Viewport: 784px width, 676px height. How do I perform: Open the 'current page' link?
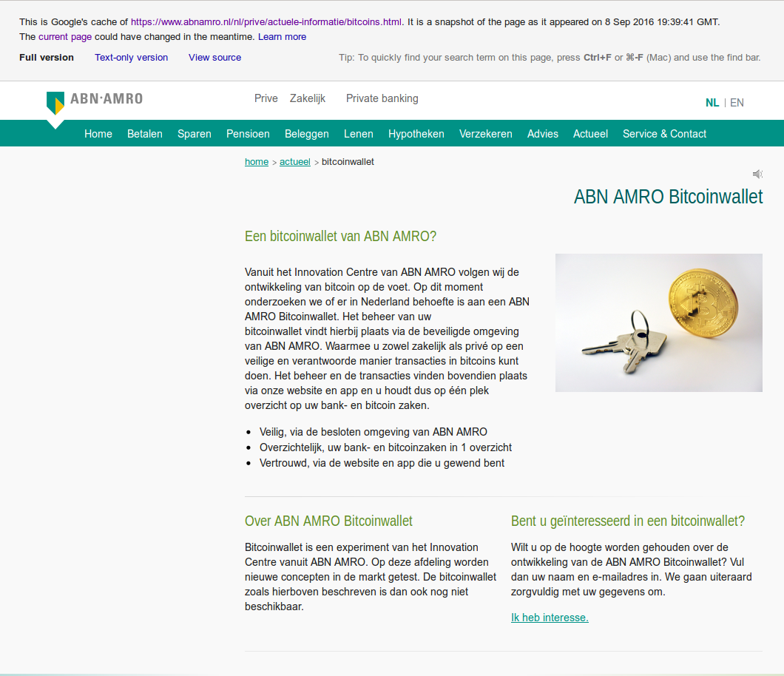tap(65, 37)
